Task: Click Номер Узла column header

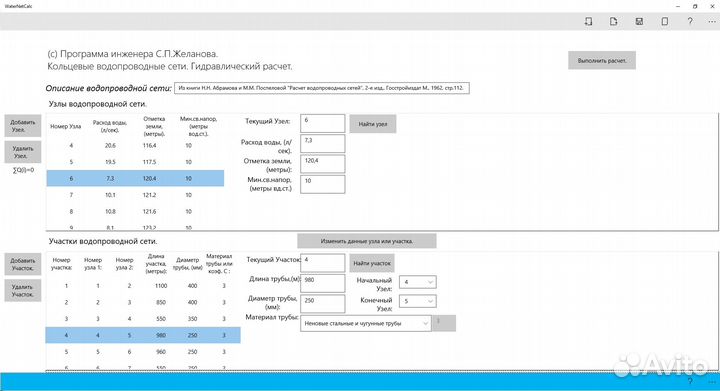Action: 66,126
